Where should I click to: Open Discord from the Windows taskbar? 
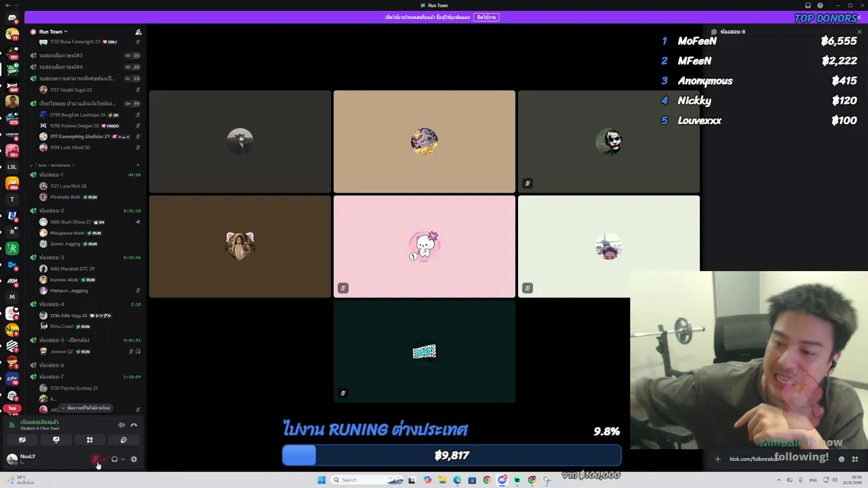click(502, 480)
